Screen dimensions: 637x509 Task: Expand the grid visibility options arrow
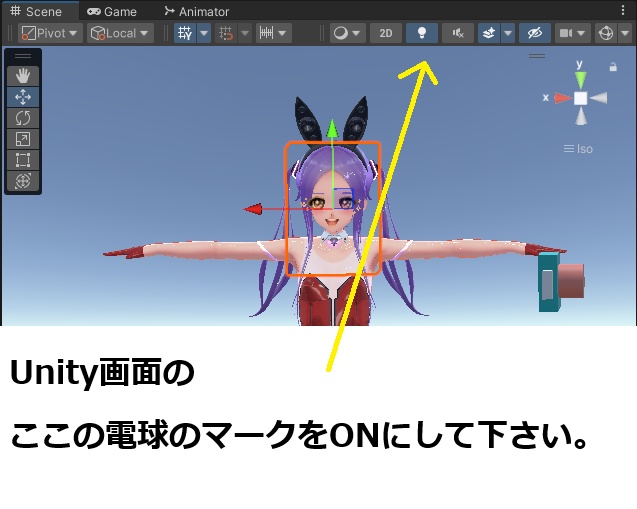click(x=204, y=33)
